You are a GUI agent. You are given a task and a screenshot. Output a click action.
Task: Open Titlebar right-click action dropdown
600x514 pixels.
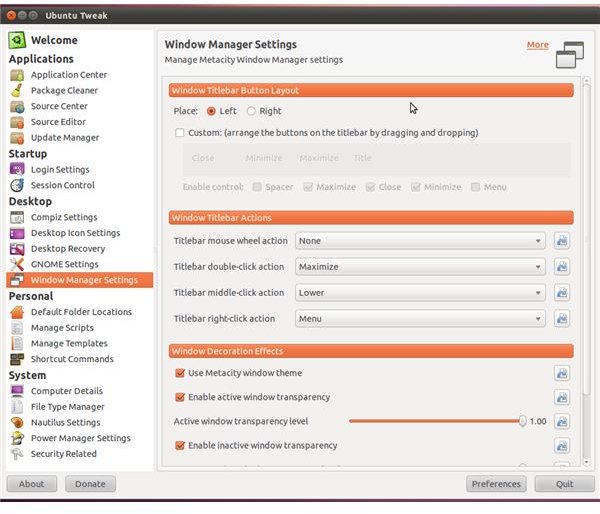pos(420,318)
